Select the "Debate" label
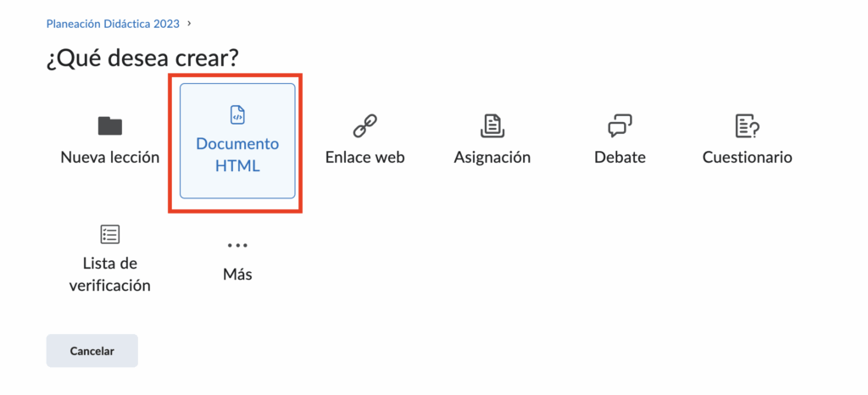The width and height of the screenshot is (868, 395). (x=620, y=158)
